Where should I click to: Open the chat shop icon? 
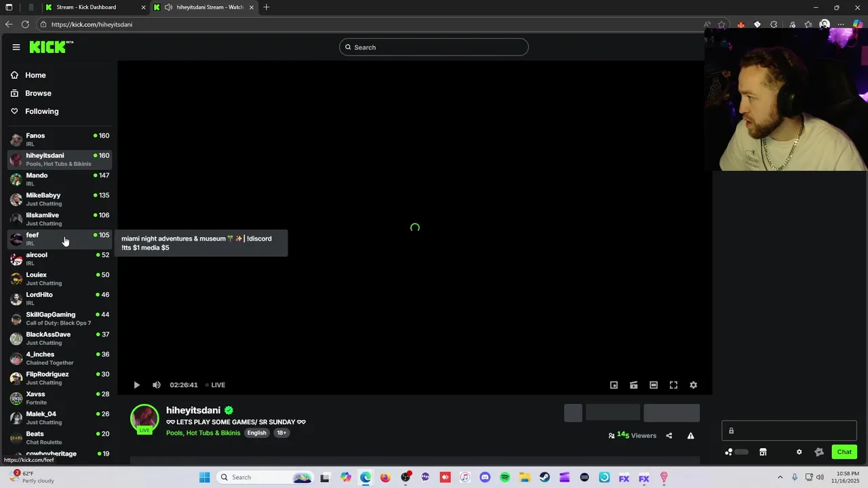pyautogui.click(x=763, y=452)
